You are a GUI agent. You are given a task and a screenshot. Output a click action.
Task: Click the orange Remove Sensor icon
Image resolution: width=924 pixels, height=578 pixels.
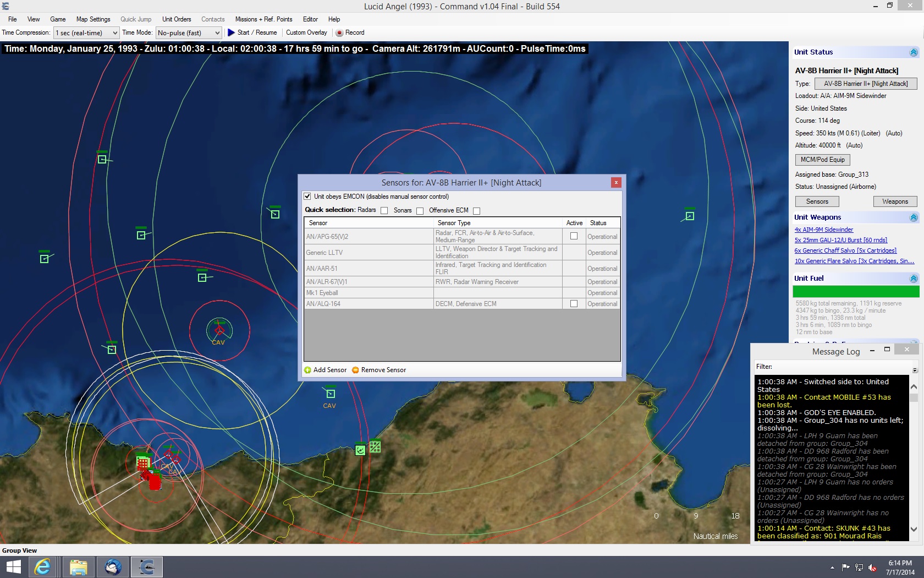pos(355,370)
